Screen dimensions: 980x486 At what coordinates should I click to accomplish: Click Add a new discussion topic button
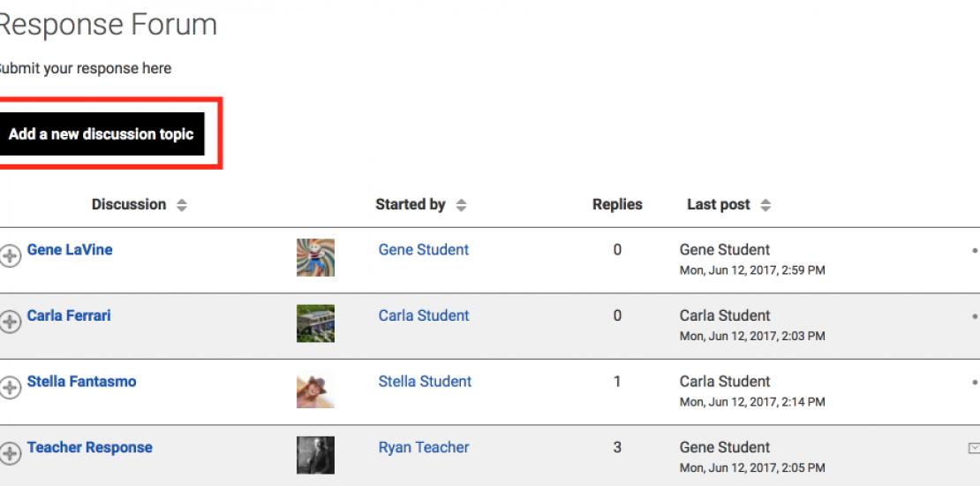pyautogui.click(x=101, y=134)
